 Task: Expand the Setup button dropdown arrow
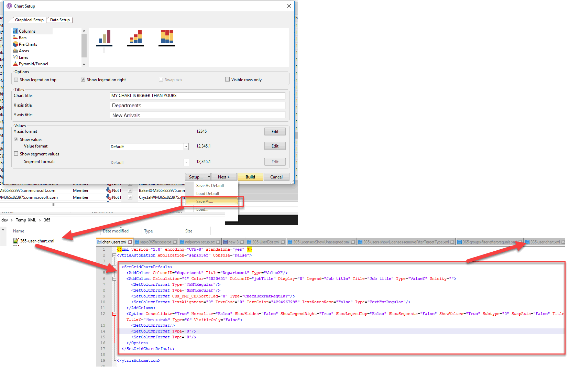pos(208,177)
